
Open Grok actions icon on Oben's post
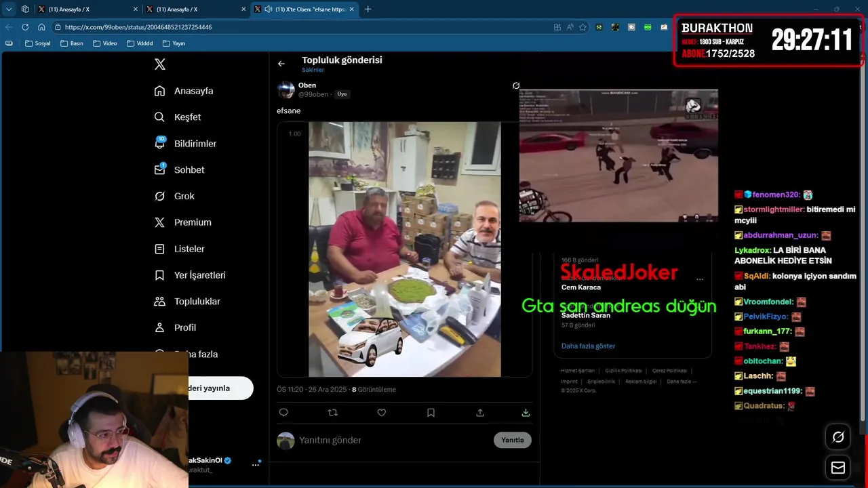tap(516, 85)
